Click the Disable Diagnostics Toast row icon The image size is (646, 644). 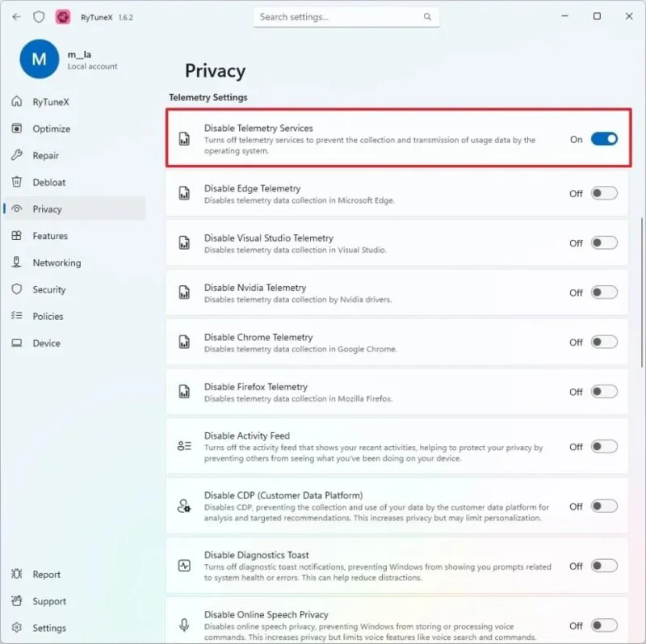184,566
